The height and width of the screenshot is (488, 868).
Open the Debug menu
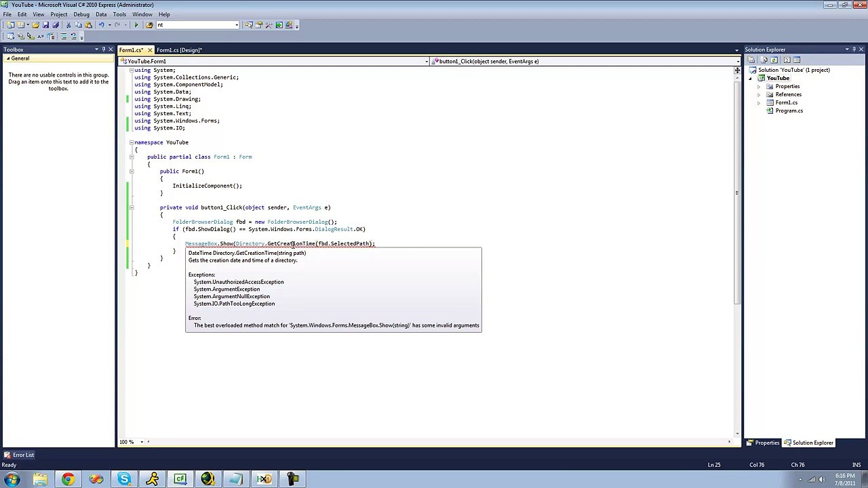pos(81,14)
